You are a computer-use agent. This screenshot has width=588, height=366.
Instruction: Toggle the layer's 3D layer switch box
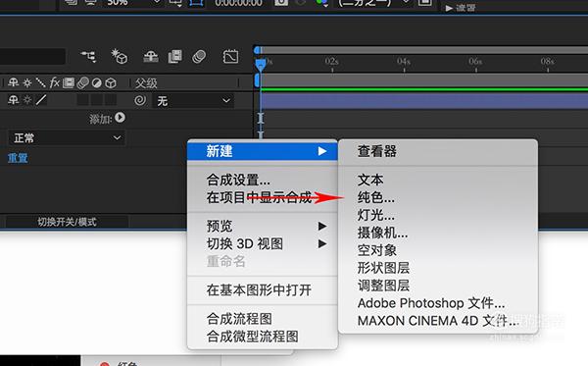click(111, 100)
